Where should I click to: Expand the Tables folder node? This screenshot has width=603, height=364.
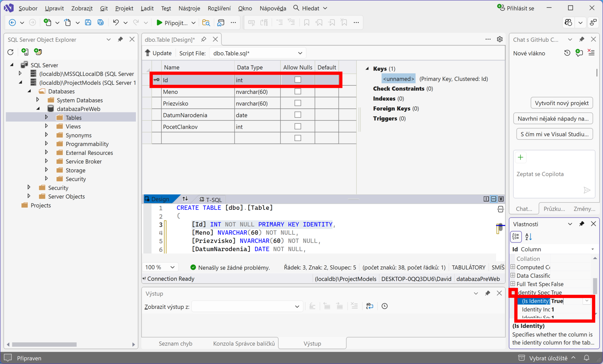point(46,117)
